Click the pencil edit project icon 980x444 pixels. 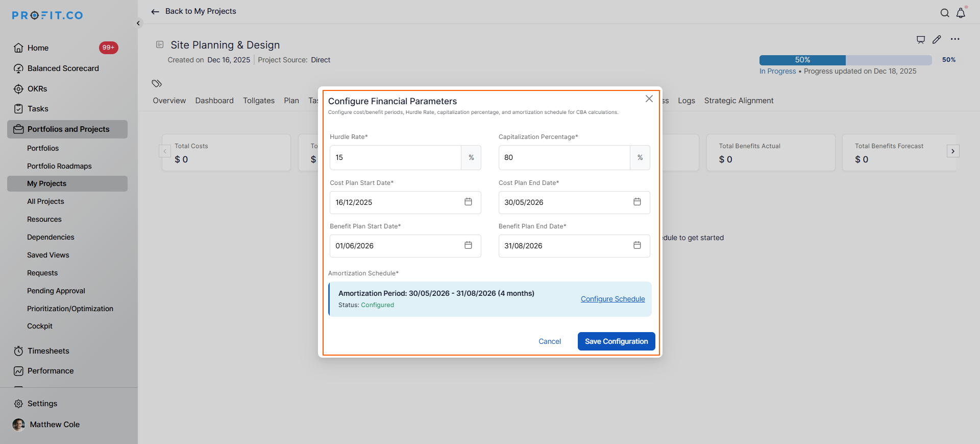coord(937,39)
